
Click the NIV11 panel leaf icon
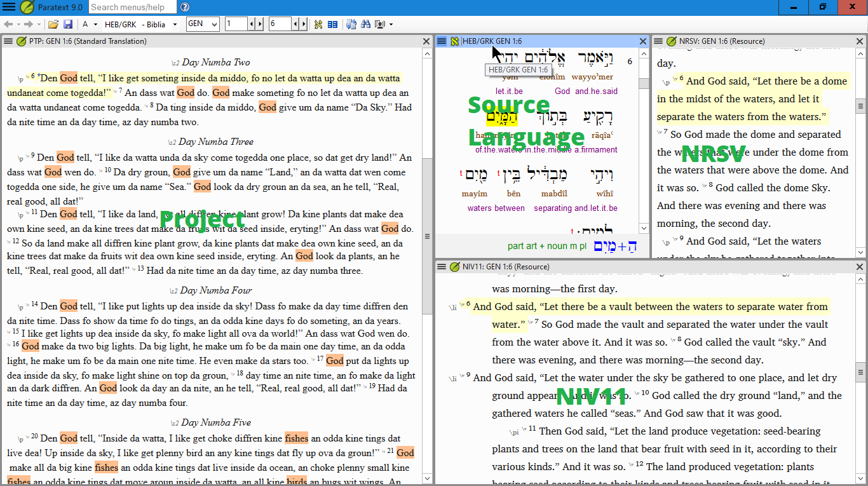point(454,267)
